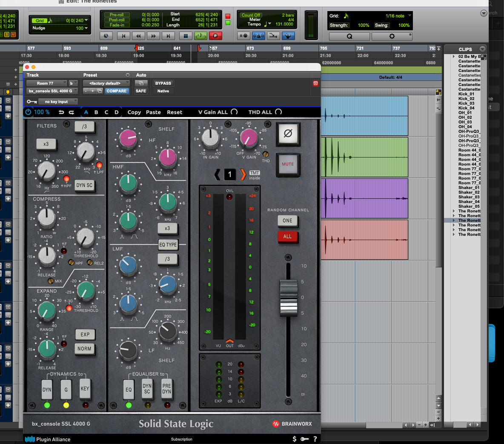
Task: Select plugin settings slot B
Action: click(96, 112)
